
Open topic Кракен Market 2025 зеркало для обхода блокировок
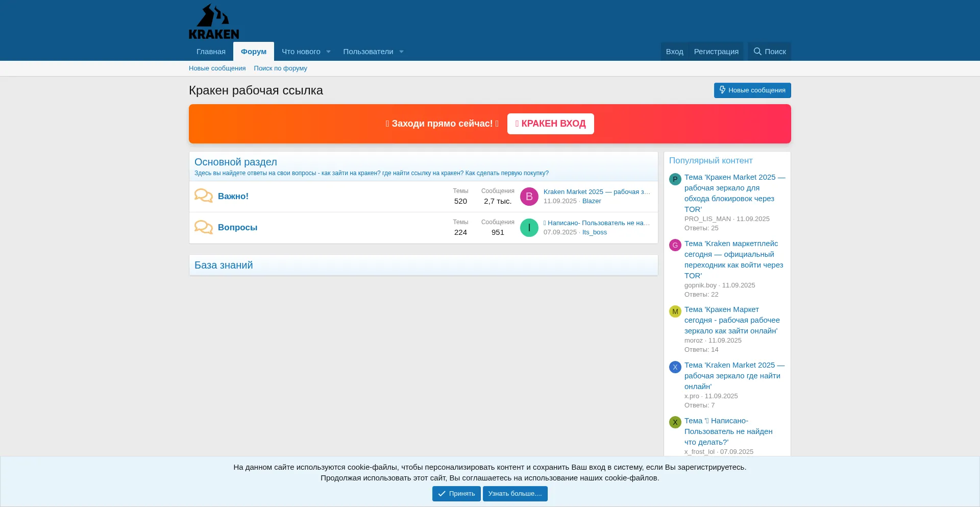pos(735,193)
